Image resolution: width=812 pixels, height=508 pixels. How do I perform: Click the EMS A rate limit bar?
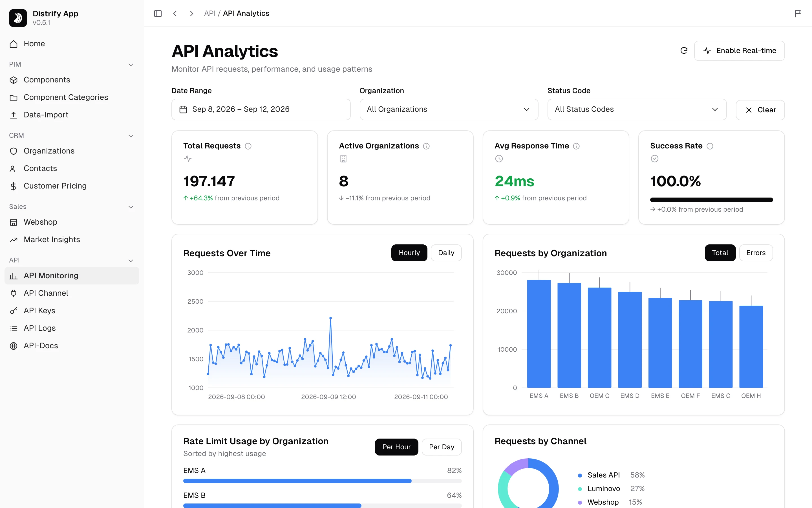click(322, 481)
